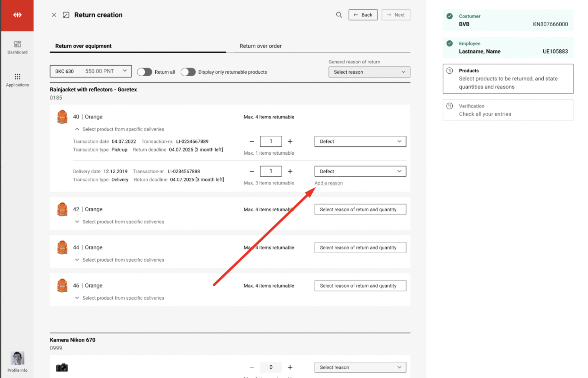Increase quantity for transaction LI-0234567889
The image size is (588, 378).
click(290, 141)
